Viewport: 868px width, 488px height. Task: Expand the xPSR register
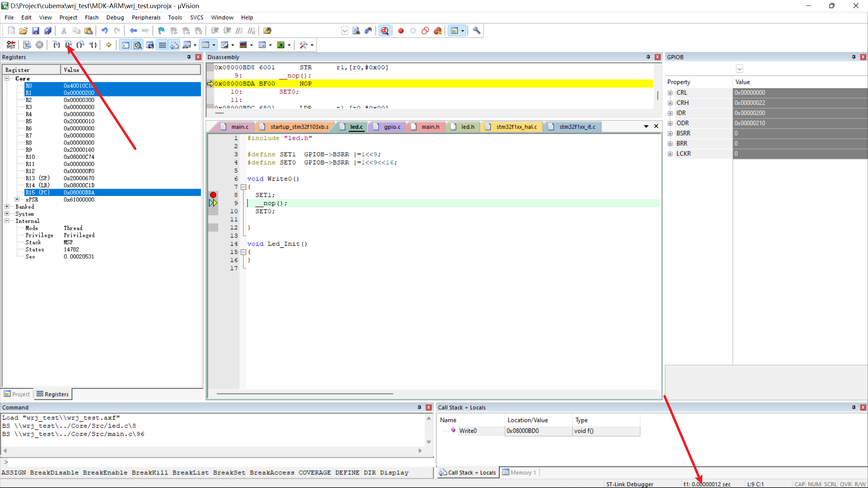[x=17, y=199]
